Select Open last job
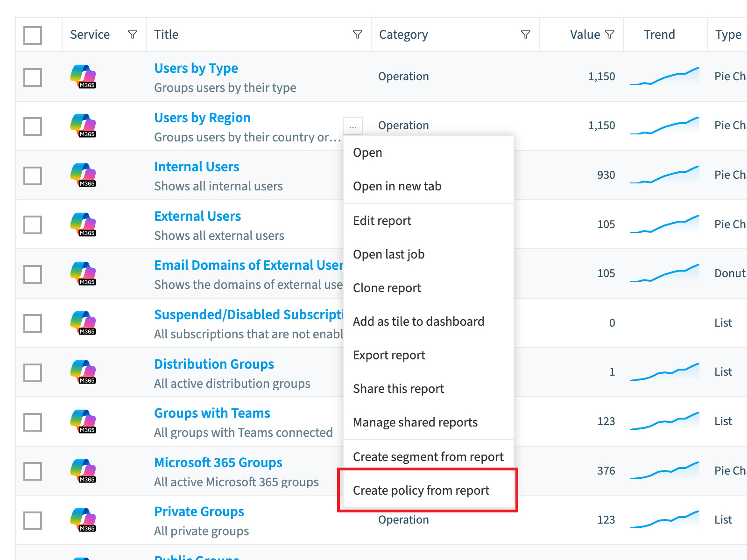 [x=429, y=254]
